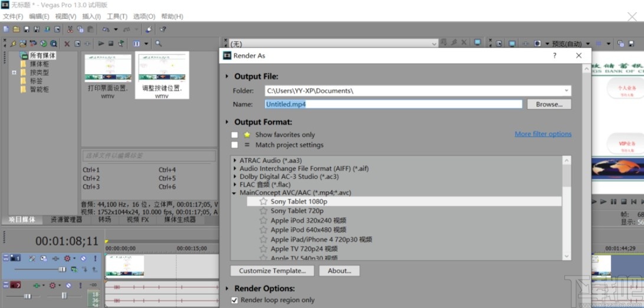Select Apple iPad/iPhone 4 720p30 template

[321, 240]
